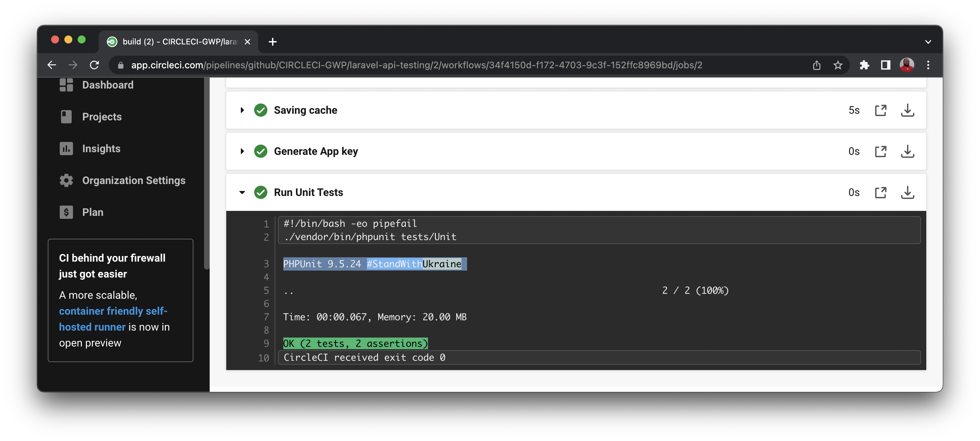Click the browser extensions puzzle icon
This screenshot has width=980, height=441.
[x=864, y=65]
